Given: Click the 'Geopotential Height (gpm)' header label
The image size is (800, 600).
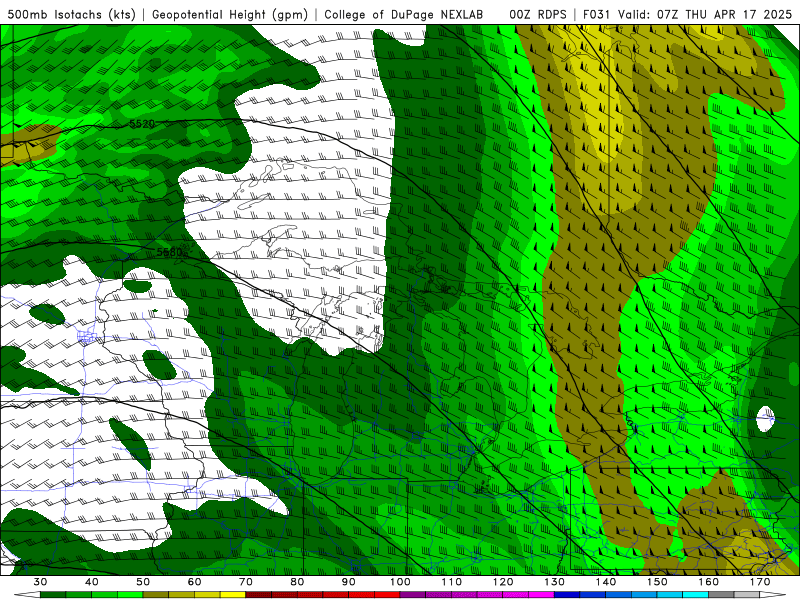Looking at the screenshot, I should (x=230, y=14).
